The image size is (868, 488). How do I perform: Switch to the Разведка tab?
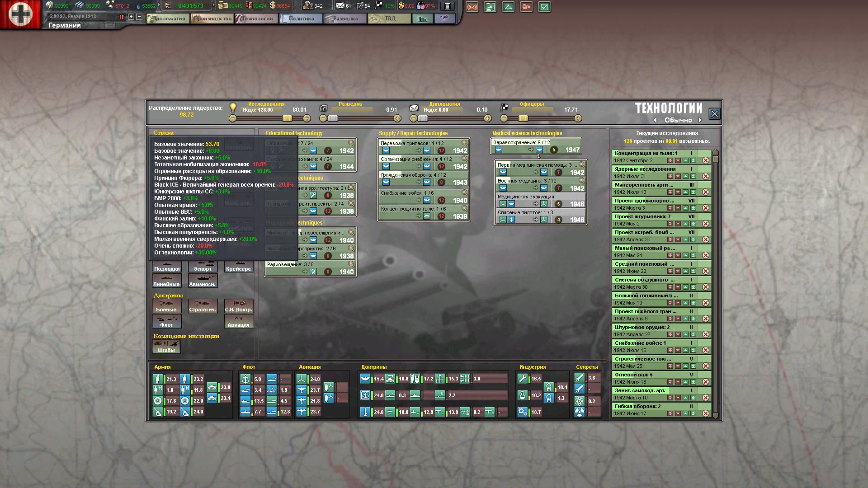click(345, 19)
